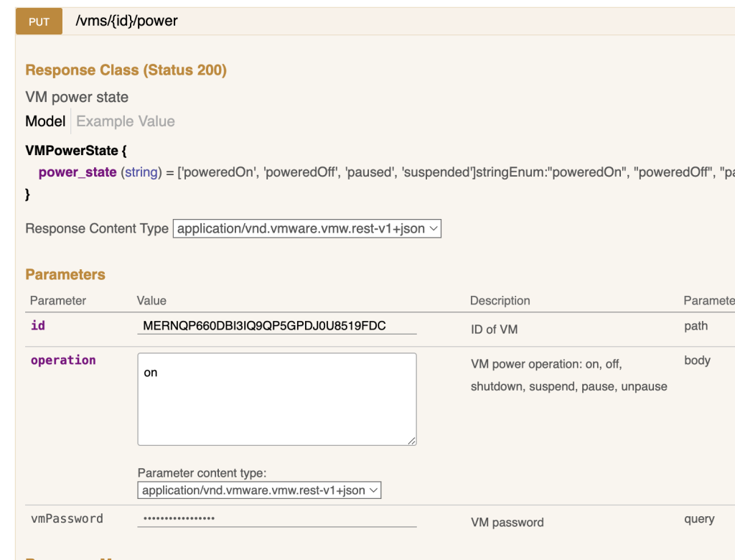The height and width of the screenshot is (560, 735).
Task: Click the Description column header
Action: coord(500,301)
